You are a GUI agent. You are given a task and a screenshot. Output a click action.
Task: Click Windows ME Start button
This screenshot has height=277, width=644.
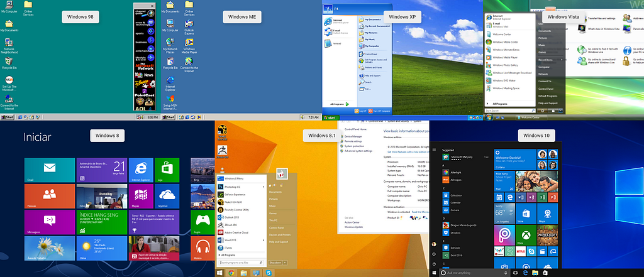(169, 117)
